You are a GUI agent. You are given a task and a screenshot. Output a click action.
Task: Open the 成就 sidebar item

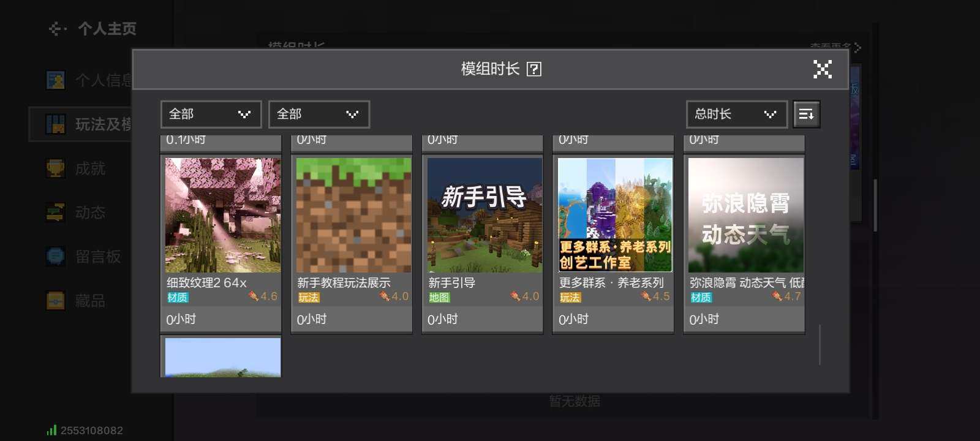(80, 168)
